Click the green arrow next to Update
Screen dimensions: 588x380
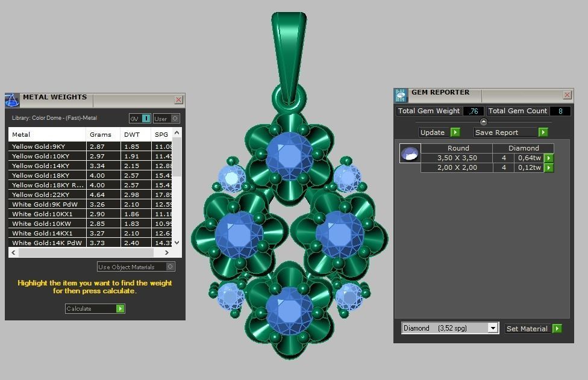click(x=455, y=132)
